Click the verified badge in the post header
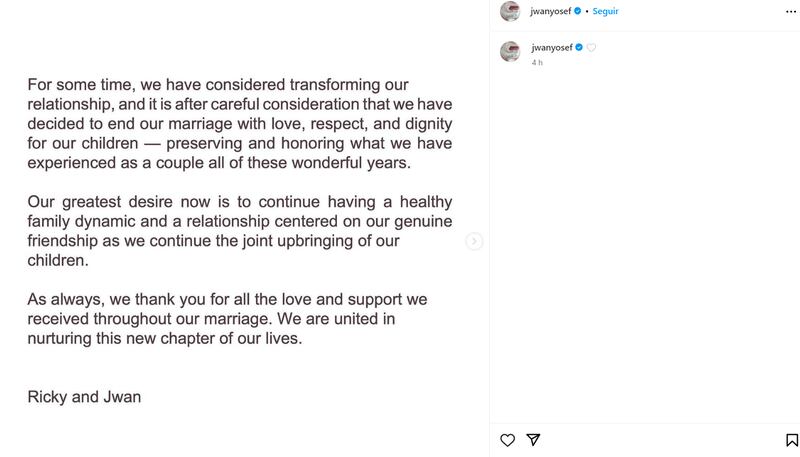 click(x=578, y=11)
